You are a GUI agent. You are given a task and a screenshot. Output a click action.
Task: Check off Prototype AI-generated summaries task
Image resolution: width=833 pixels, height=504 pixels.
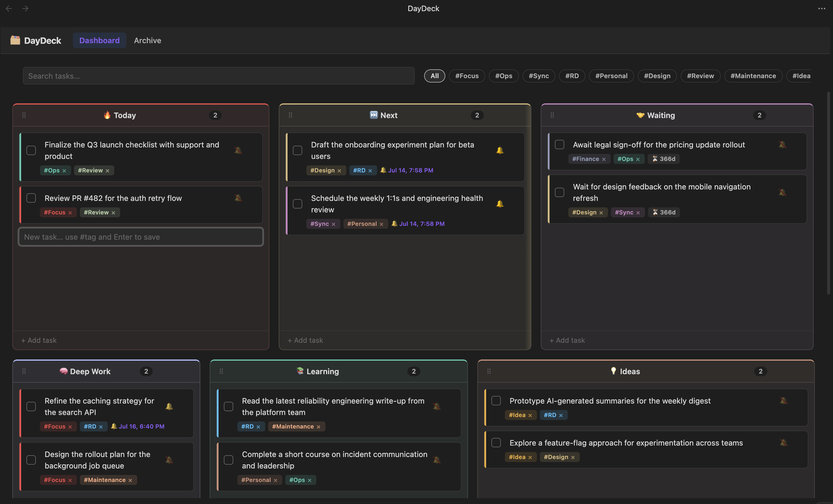click(x=496, y=401)
